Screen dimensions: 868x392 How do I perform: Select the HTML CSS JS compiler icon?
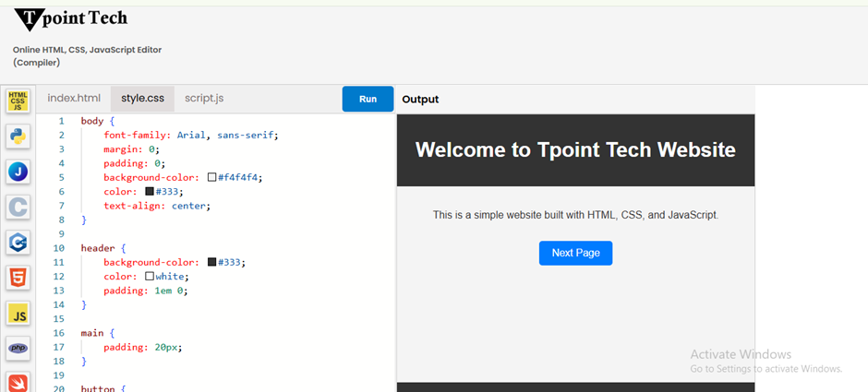tap(18, 101)
